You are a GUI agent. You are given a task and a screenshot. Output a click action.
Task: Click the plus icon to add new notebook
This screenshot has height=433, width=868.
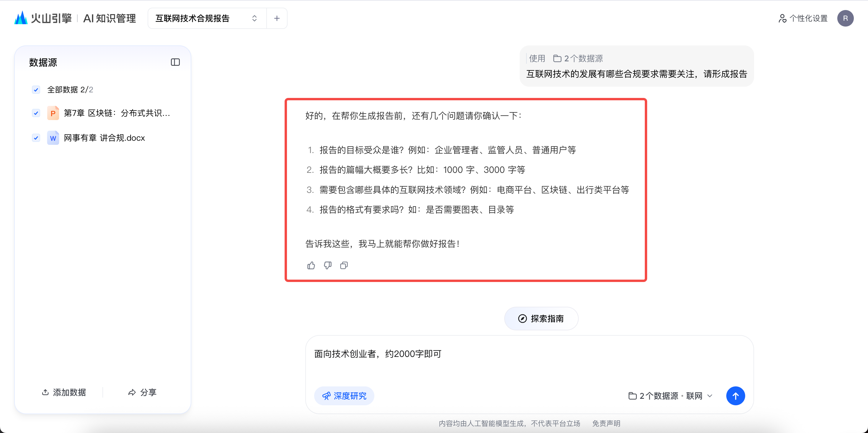tap(277, 18)
